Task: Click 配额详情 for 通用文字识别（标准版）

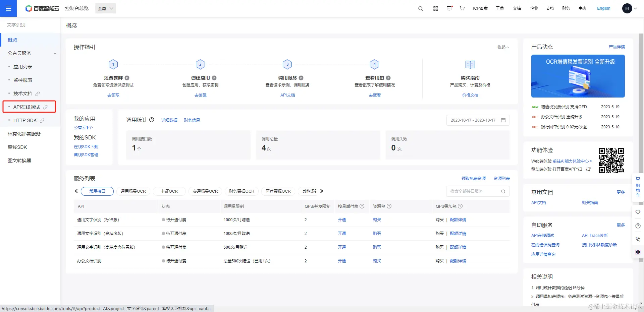Action: point(458,220)
